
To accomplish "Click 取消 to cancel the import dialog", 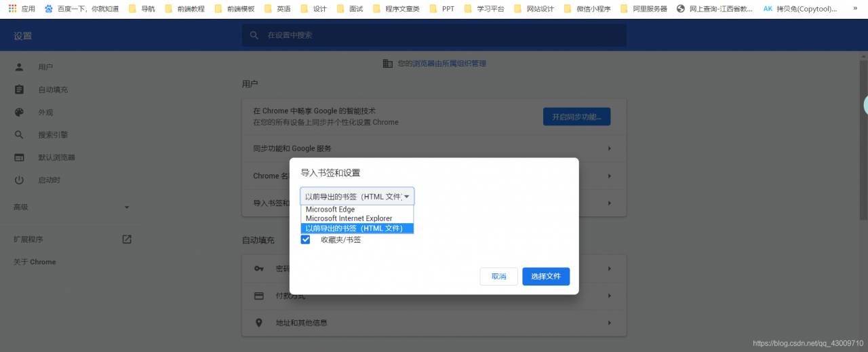I will click(499, 276).
